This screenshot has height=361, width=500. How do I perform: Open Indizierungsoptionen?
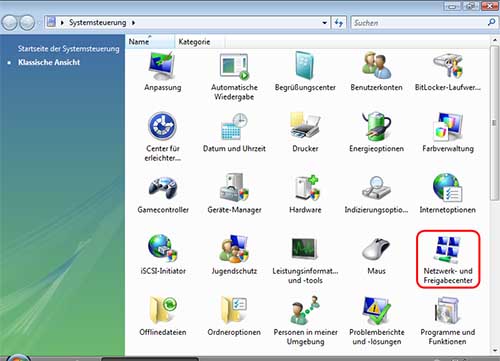point(376,194)
